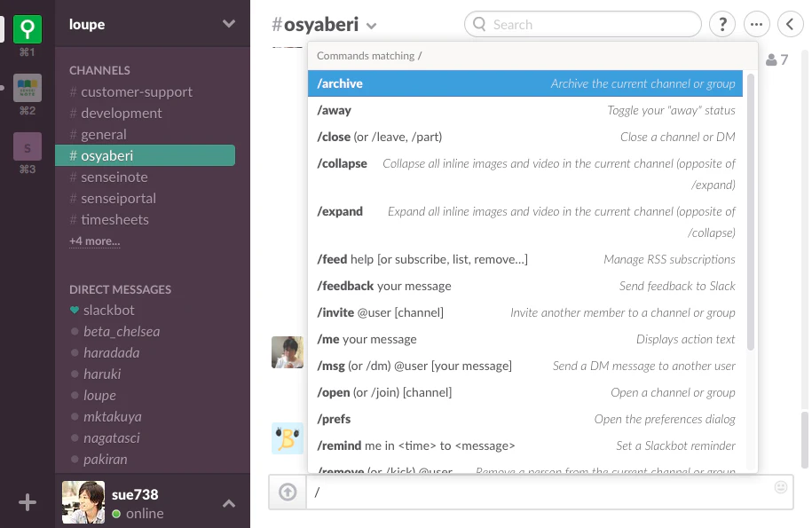Open direct message with nagatasci

tap(145, 438)
